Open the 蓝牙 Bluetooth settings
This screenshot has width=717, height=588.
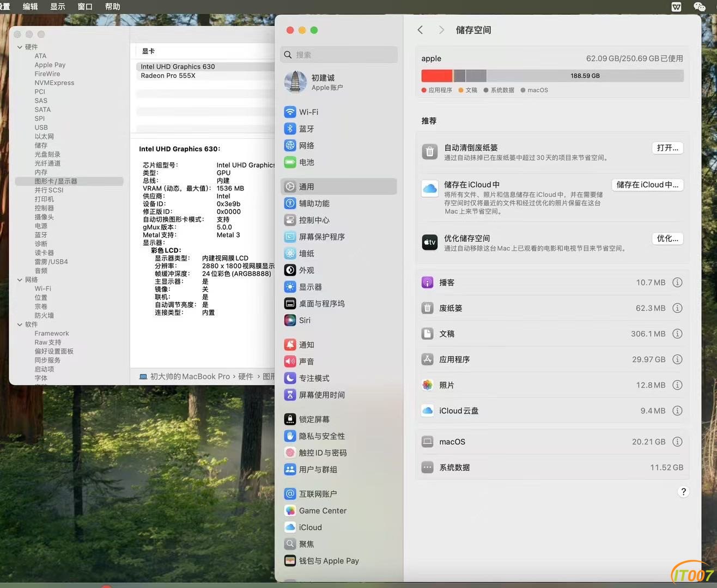(339, 129)
